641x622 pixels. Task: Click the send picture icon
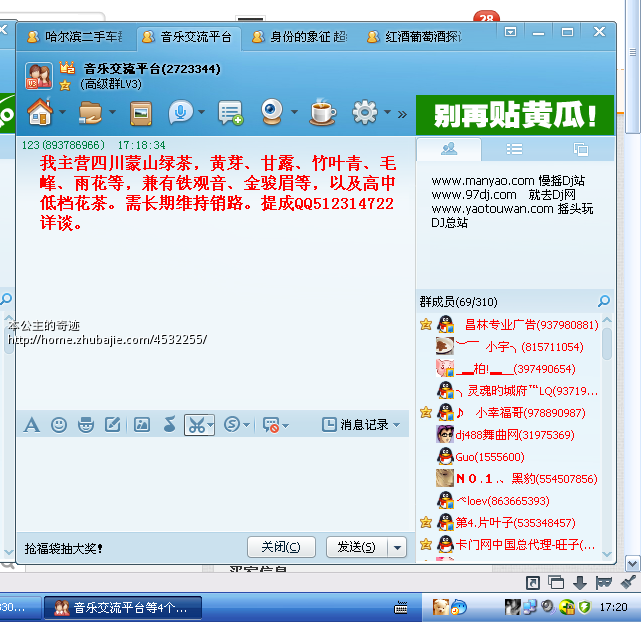pyautogui.click(x=141, y=425)
